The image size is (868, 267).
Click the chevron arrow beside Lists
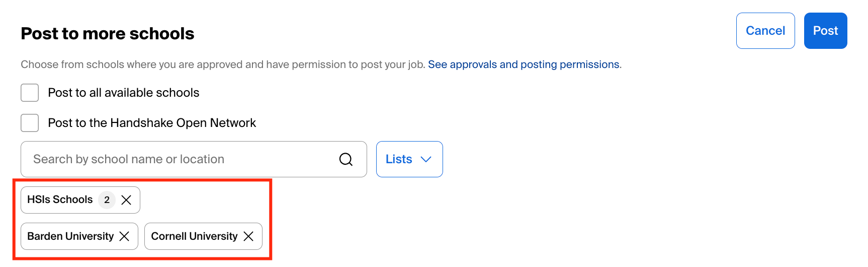426,159
